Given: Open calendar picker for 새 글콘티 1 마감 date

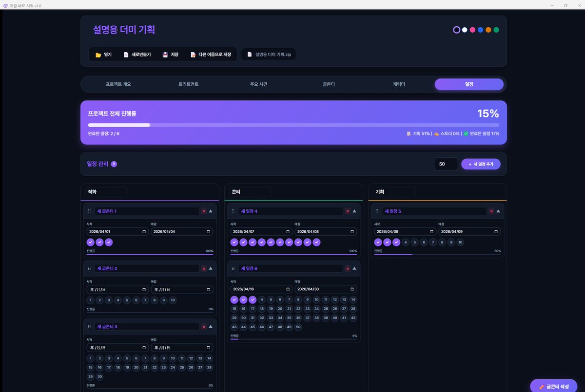Looking at the screenshot, I should pyautogui.click(x=209, y=232).
